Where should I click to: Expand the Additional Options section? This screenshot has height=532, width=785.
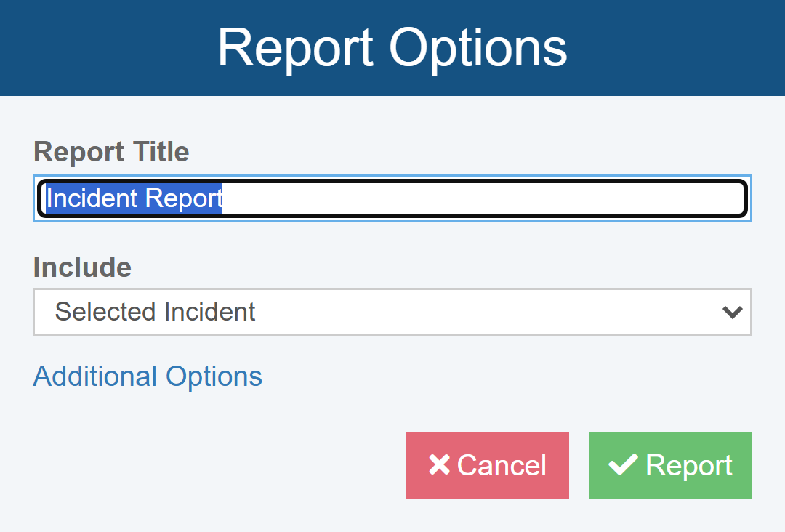click(148, 376)
